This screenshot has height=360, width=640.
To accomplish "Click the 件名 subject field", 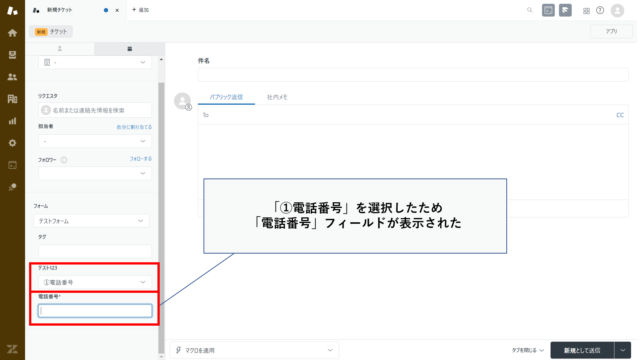I will [413, 75].
